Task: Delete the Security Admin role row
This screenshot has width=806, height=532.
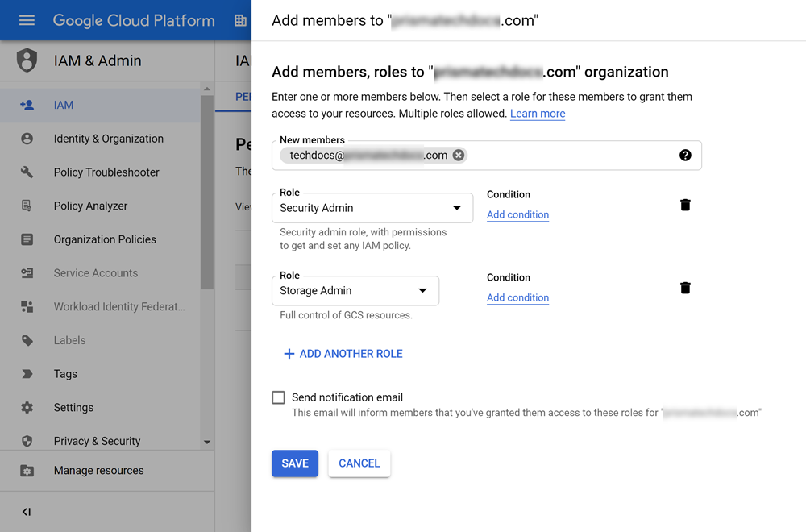Action: (x=685, y=206)
